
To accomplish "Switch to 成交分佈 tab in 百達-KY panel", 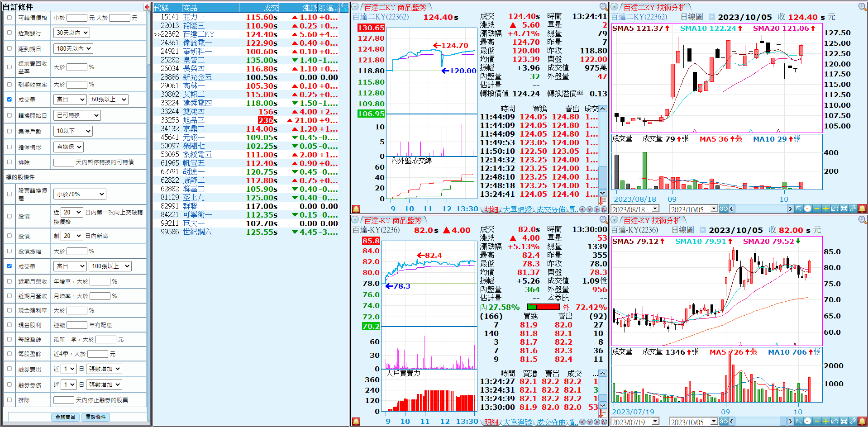I will tap(551, 422).
